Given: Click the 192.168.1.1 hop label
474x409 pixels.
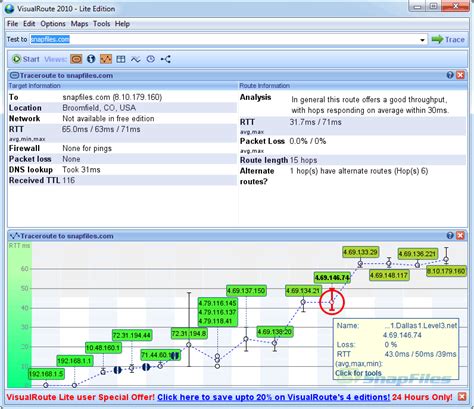Looking at the screenshot, I should pos(75,361).
